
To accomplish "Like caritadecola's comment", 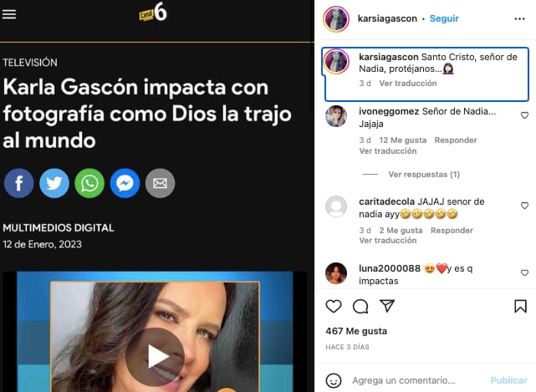I will (524, 206).
